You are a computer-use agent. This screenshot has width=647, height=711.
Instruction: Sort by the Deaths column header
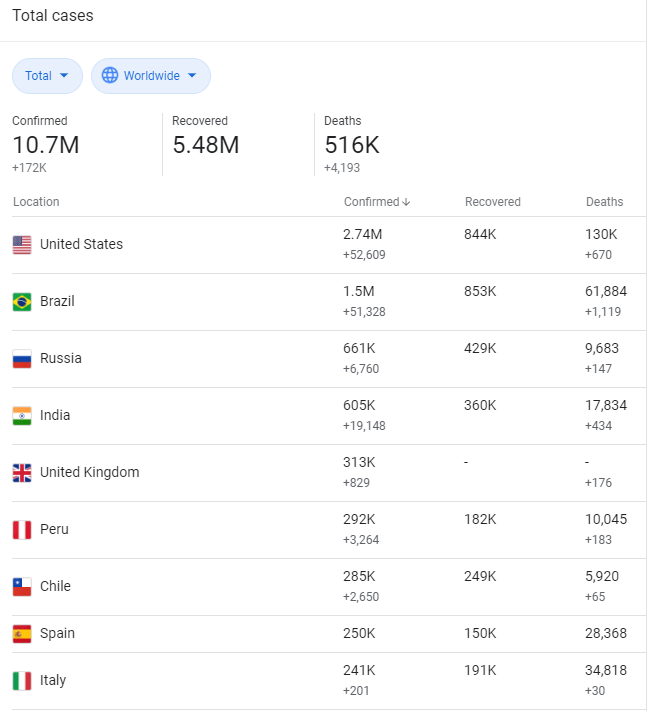coord(604,202)
